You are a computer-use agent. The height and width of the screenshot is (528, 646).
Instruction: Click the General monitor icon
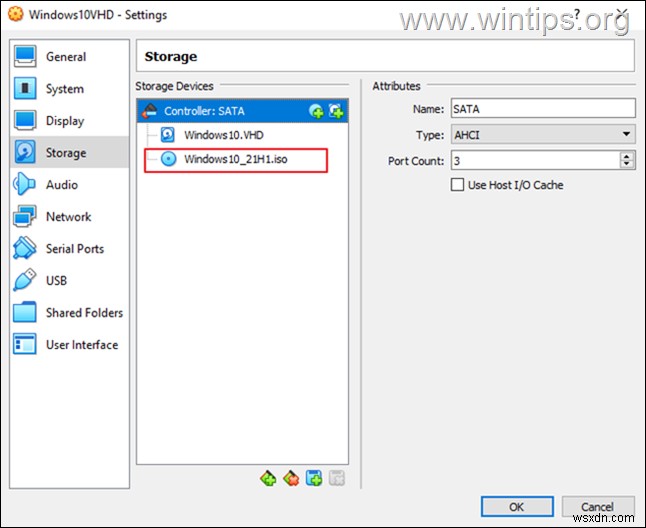click(25, 56)
